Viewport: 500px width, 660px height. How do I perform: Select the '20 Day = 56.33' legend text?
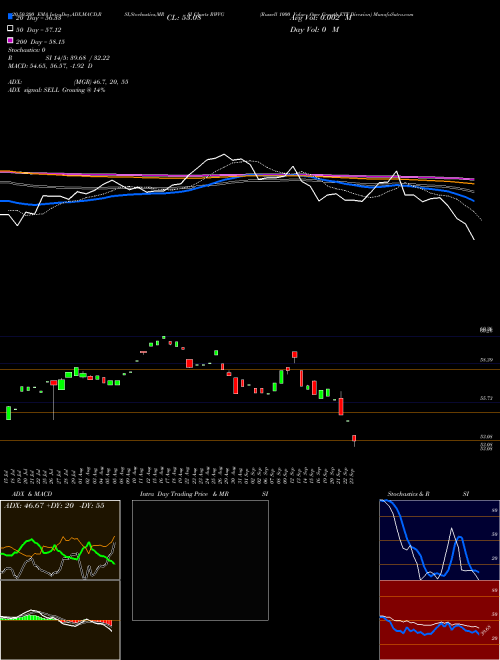[x=38, y=18]
